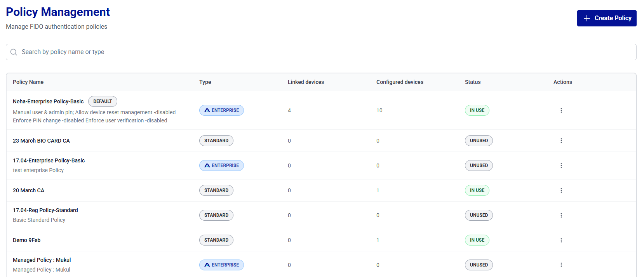Click UNUSED status of 23 March BIO CARD CA
644x277 pixels.
tap(479, 141)
